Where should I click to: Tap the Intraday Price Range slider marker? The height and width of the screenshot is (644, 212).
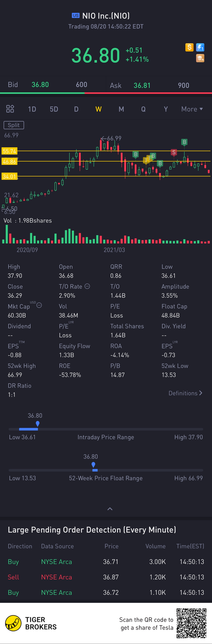click(38, 424)
